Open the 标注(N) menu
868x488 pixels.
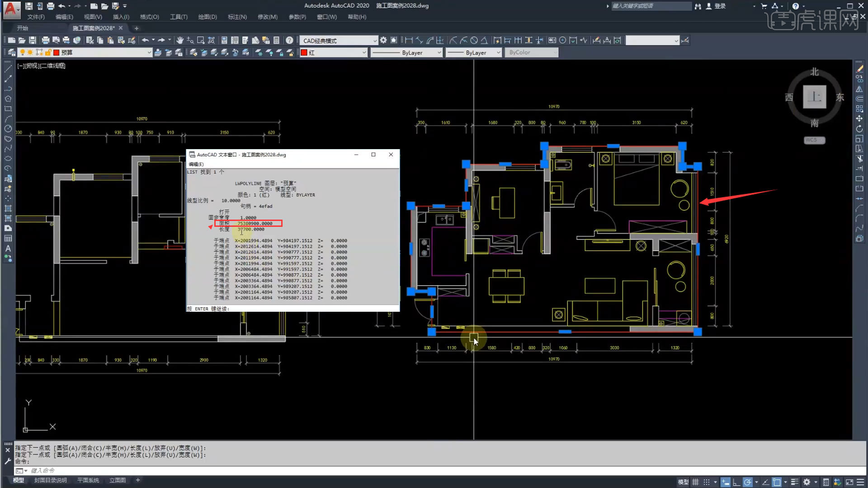237,17
